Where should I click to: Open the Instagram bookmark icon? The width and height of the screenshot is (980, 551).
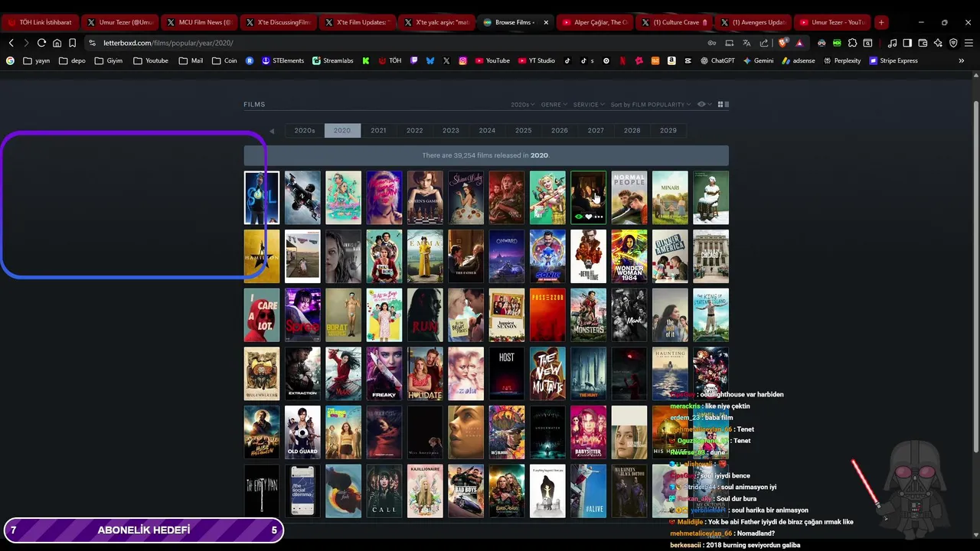point(463,60)
